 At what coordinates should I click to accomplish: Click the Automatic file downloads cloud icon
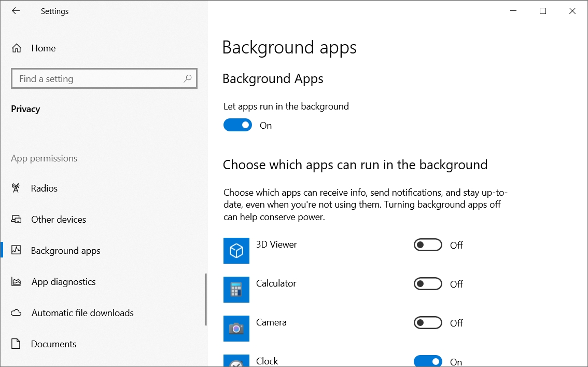[16, 312]
